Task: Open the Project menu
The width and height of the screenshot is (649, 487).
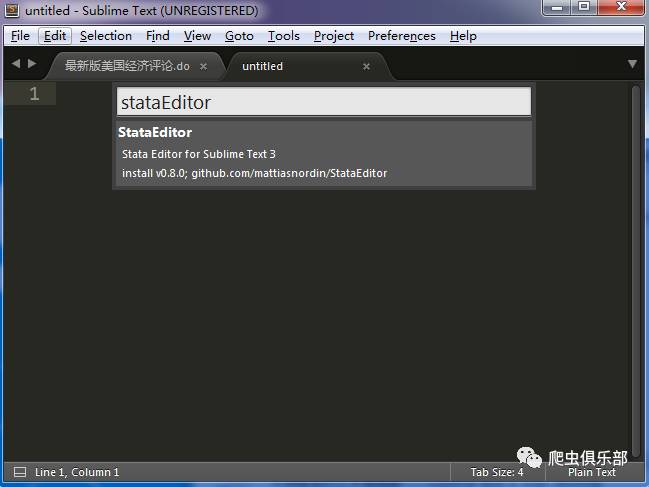Action: [x=334, y=36]
